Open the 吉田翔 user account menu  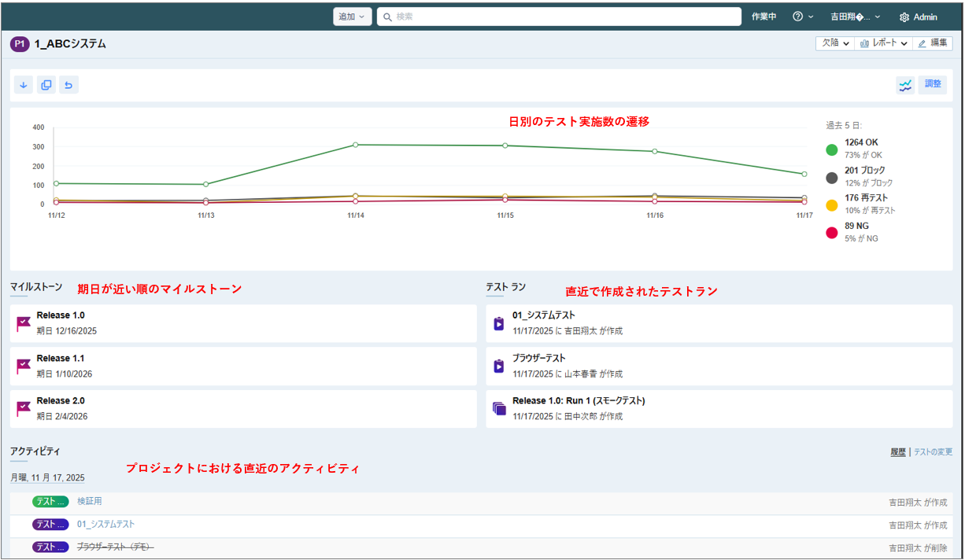point(855,17)
